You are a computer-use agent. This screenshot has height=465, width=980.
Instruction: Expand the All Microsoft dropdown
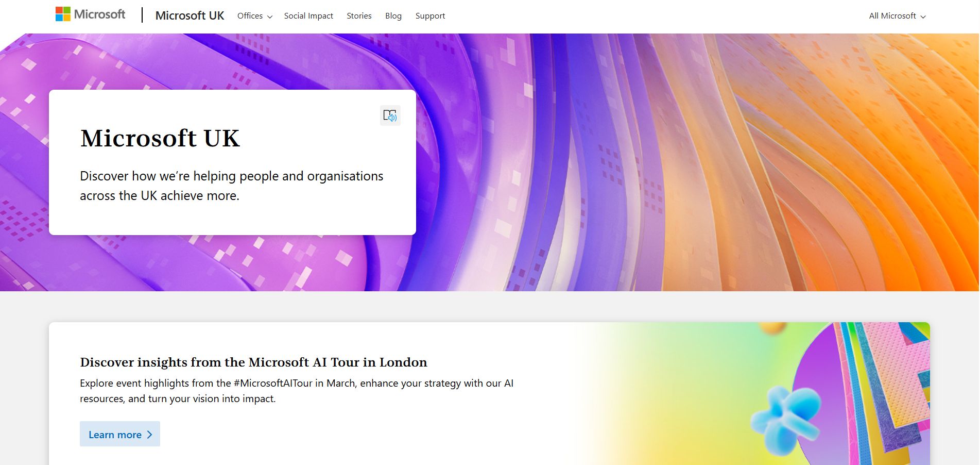[x=892, y=16]
